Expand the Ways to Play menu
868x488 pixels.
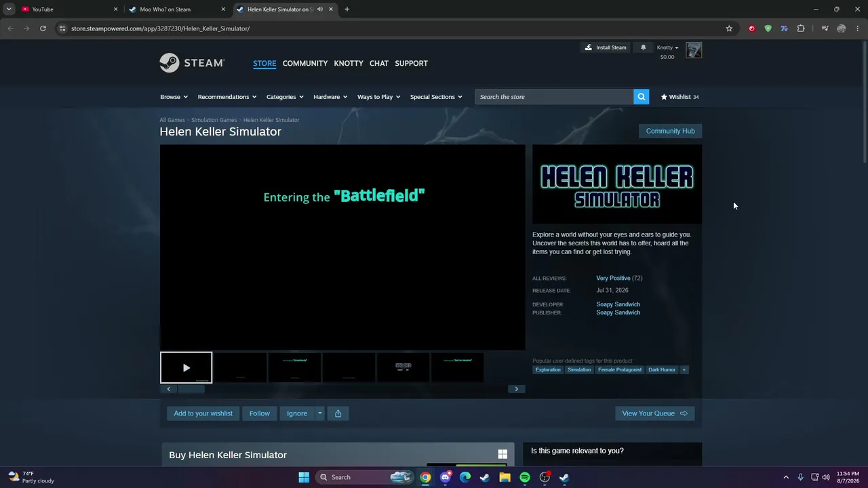point(378,97)
